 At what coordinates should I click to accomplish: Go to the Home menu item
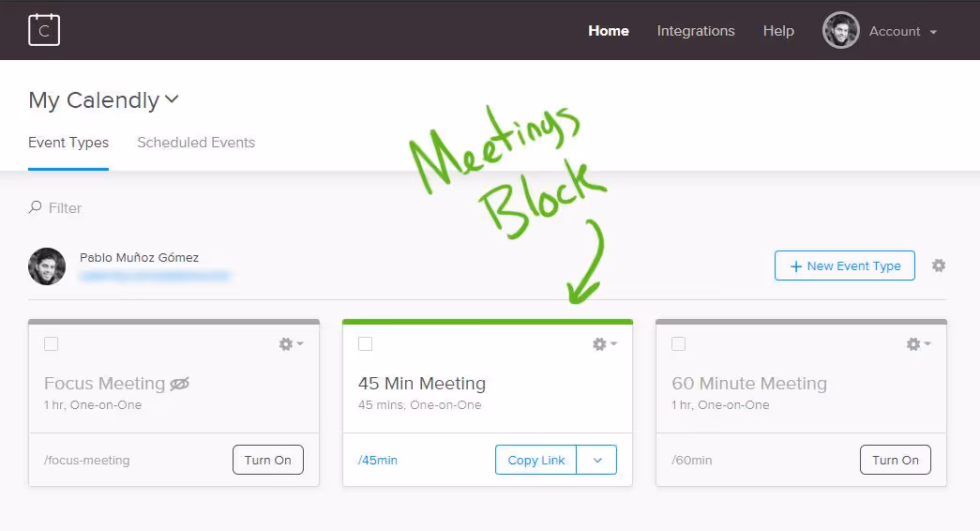point(608,31)
